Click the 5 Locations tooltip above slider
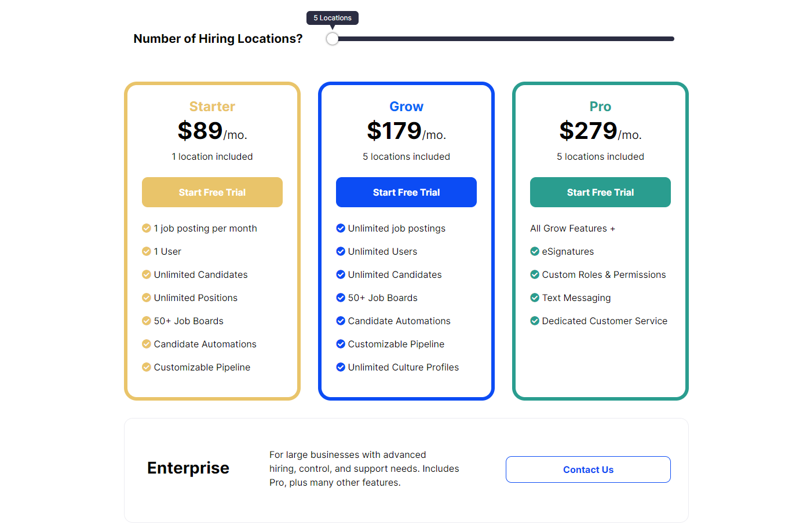Image resolution: width=807 pixels, height=532 pixels. (333, 18)
